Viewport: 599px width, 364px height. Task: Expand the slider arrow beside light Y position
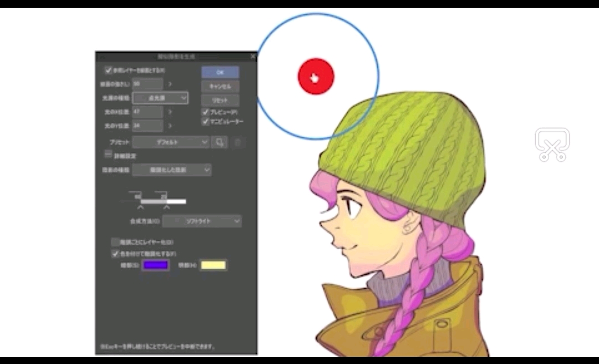point(170,126)
